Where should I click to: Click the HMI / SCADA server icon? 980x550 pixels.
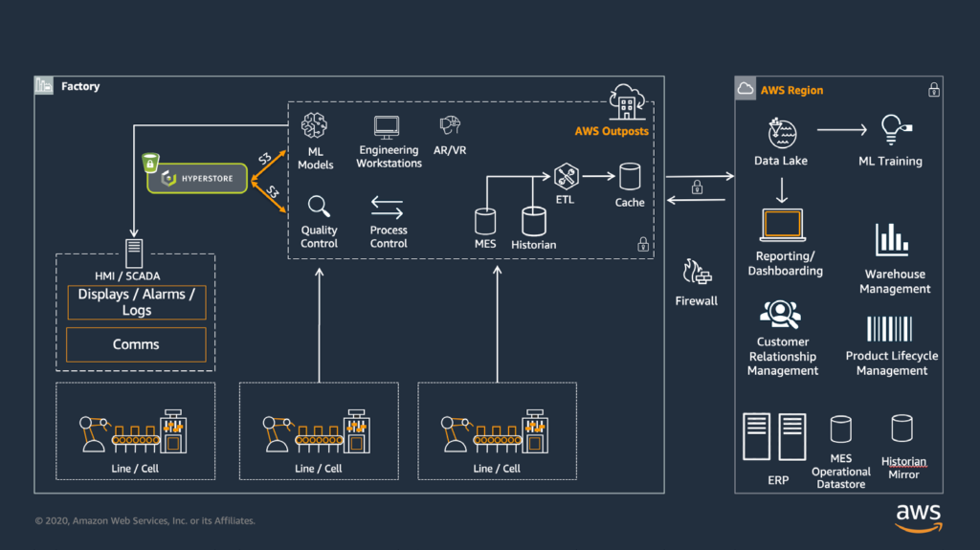point(134,253)
